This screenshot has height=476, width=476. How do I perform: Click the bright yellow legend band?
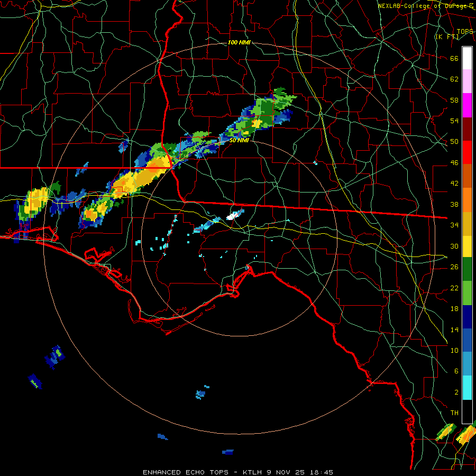pos(467,246)
